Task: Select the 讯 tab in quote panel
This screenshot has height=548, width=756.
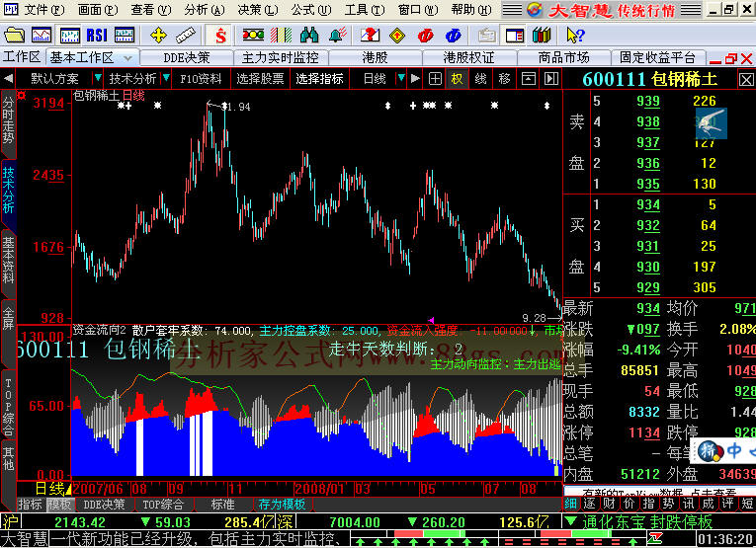Action: (x=688, y=504)
